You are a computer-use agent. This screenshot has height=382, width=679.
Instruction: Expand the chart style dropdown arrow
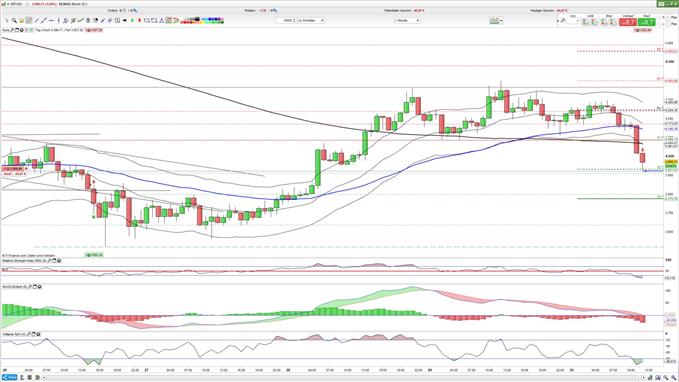(501, 20)
